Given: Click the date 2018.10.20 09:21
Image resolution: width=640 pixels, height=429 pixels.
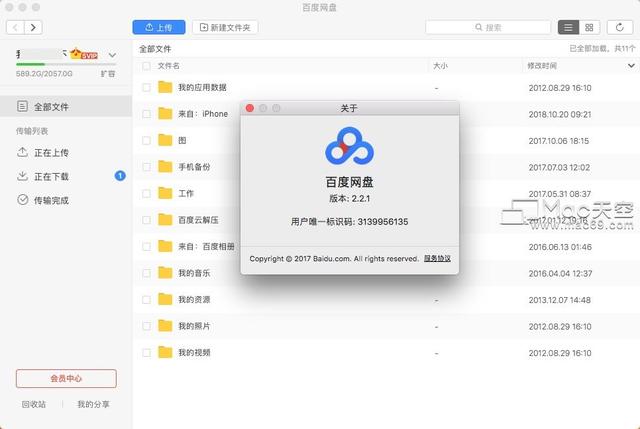Looking at the screenshot, I should 560,114.
